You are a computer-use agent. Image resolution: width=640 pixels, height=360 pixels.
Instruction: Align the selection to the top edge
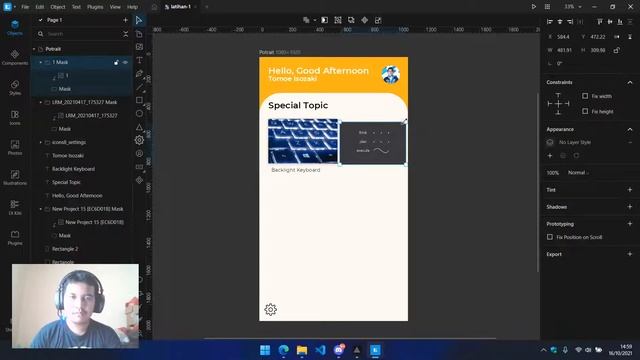600,22
